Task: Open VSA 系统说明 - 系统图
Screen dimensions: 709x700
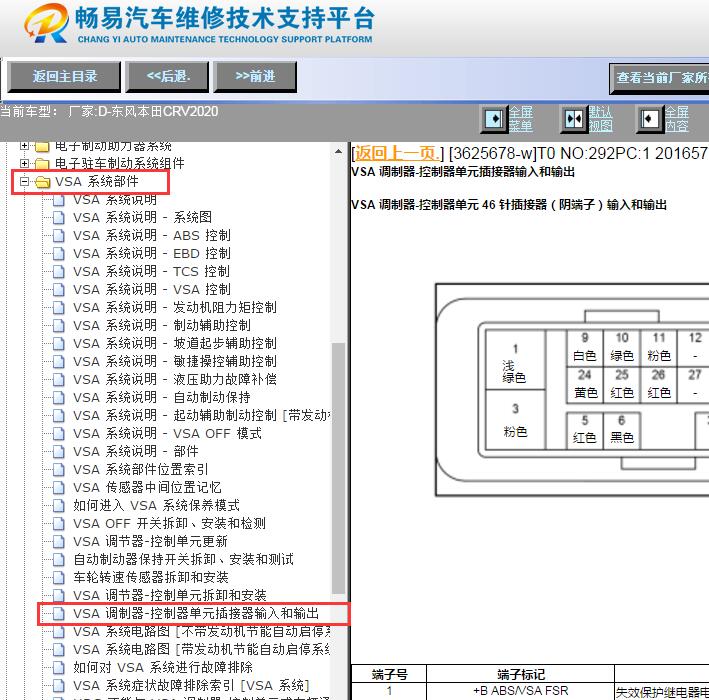Action: tap(142, 218)
